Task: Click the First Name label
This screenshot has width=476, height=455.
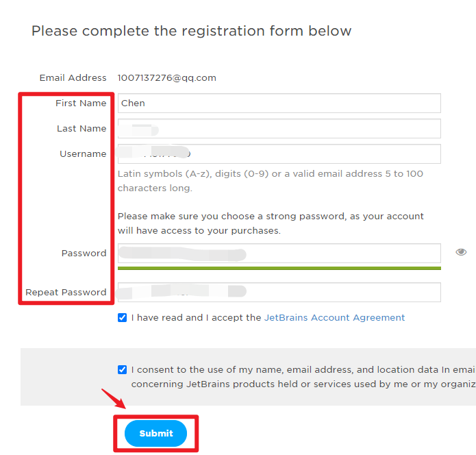Action: tap(81, 103)
